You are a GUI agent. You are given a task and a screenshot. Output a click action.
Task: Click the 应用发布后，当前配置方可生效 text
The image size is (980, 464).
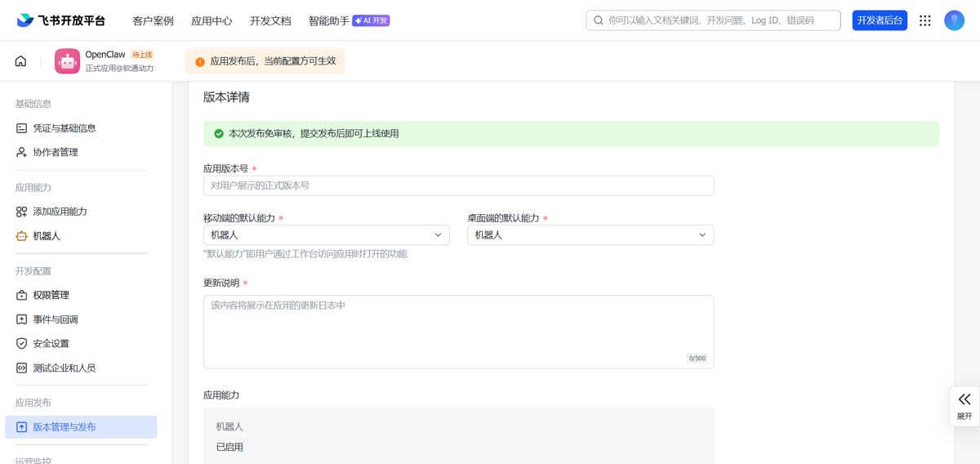coord(273,61)
